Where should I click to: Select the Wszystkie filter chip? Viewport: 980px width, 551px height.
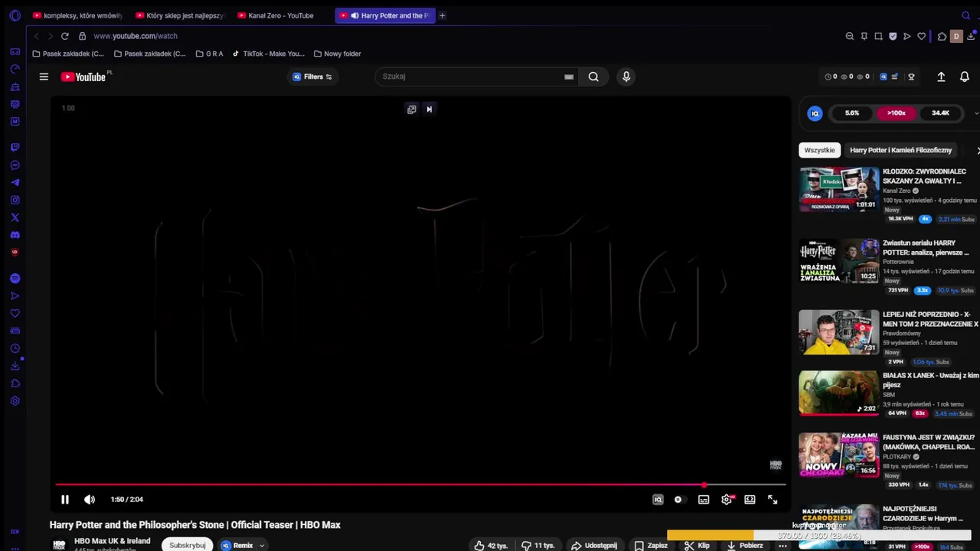819,150
